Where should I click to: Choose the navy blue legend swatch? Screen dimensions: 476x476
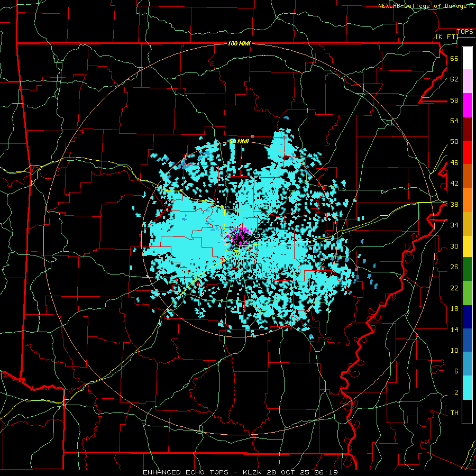click(x=467, y=317)
